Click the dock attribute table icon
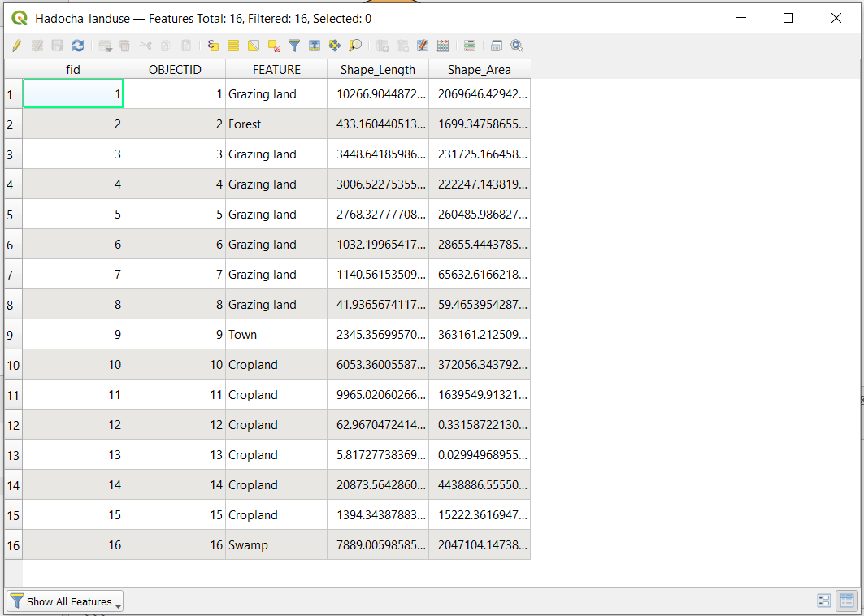 tap(497, 46)
